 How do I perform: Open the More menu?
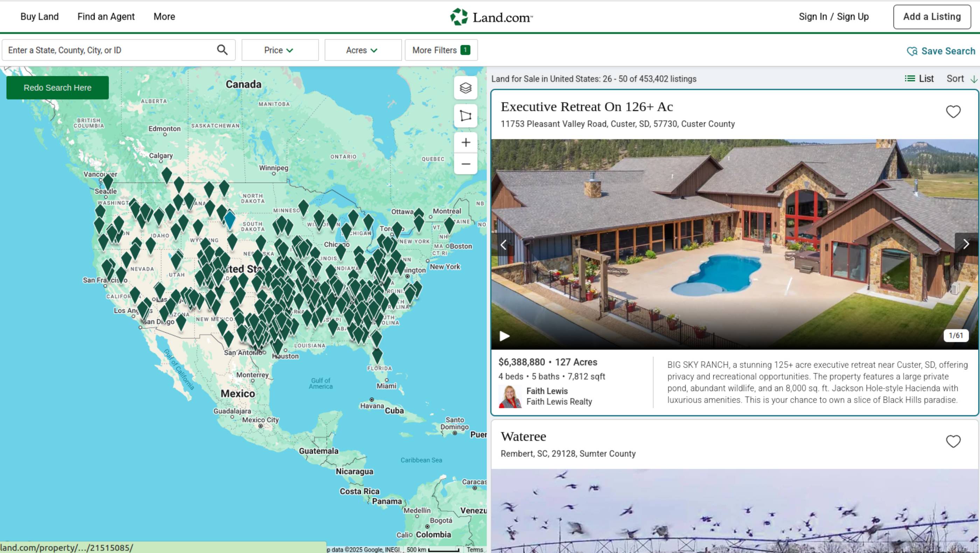tap(164, 16)
